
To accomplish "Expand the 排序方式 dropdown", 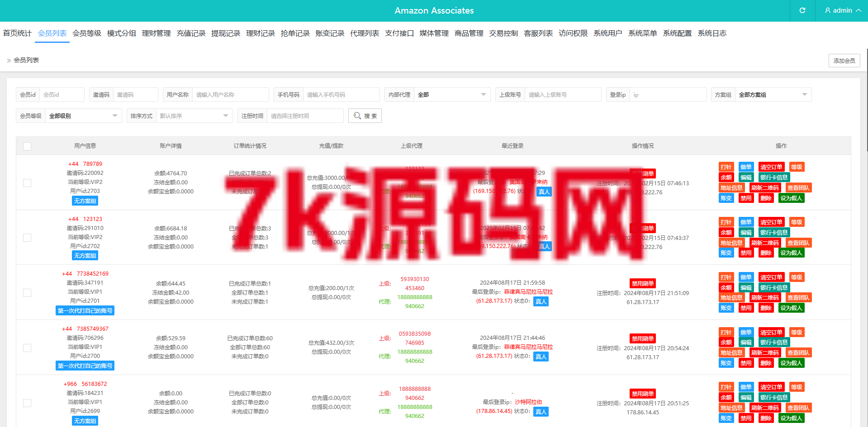I will point(194,116).
